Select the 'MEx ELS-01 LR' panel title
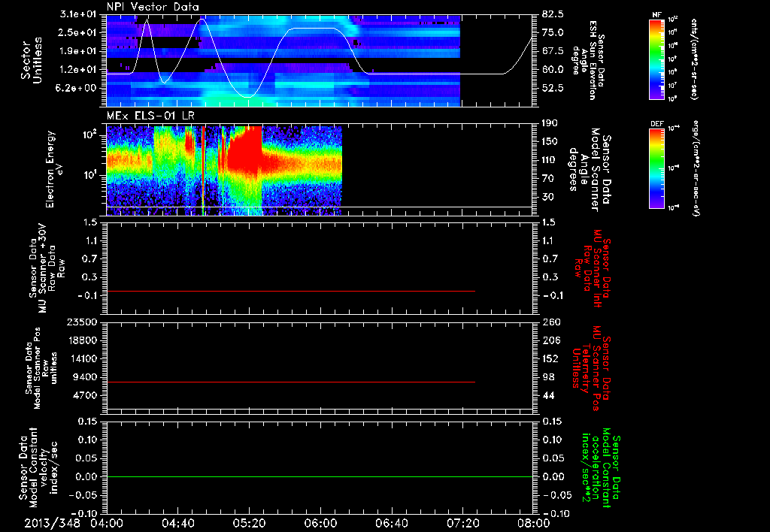The height and width of the screenshot is (532, 770). click(x=150, y=116)
